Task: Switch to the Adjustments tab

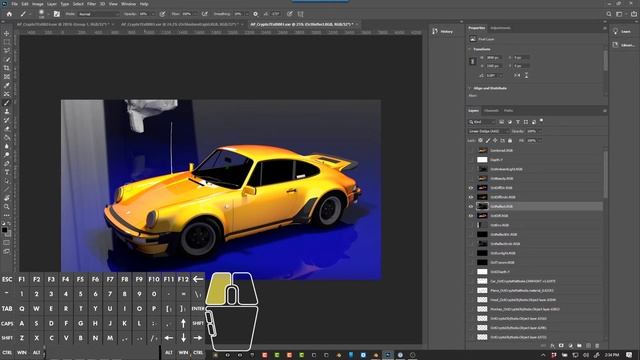Action: [500, 28]
